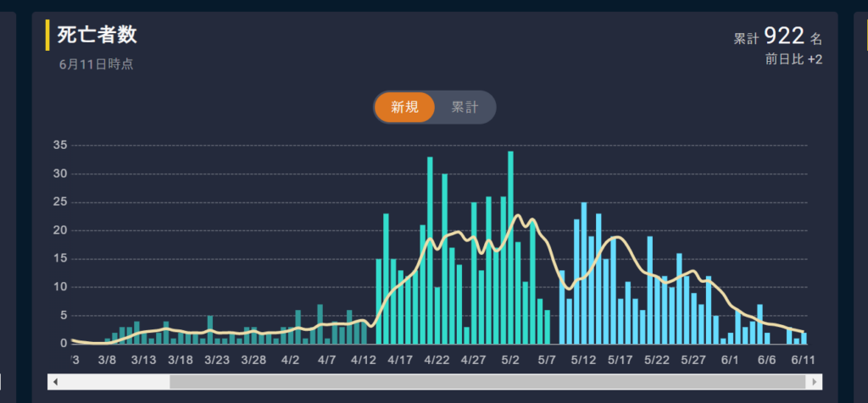The height and width of the screenshot is (403, 868).
Task: Click the scrollbar left arrow
Action: point(56,382)
